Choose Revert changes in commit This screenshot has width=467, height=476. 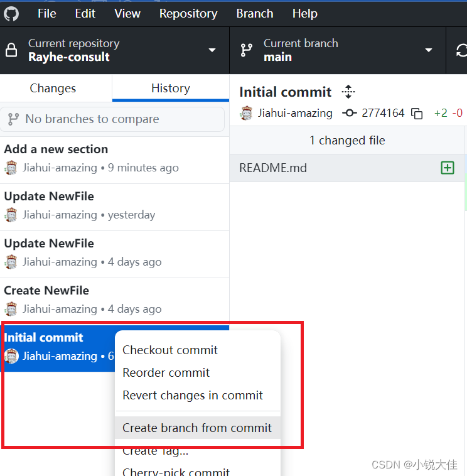click(198, 395)
